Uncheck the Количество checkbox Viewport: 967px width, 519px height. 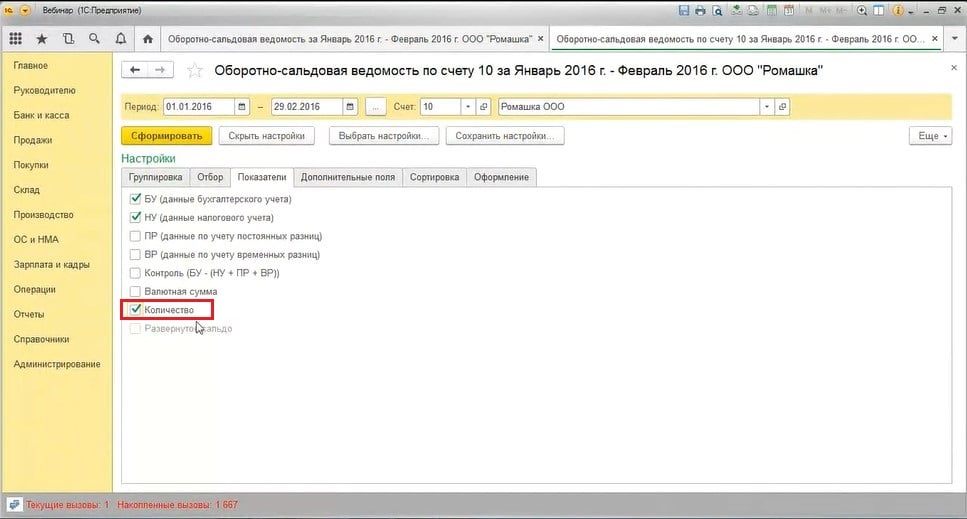(x=136, y=310)
